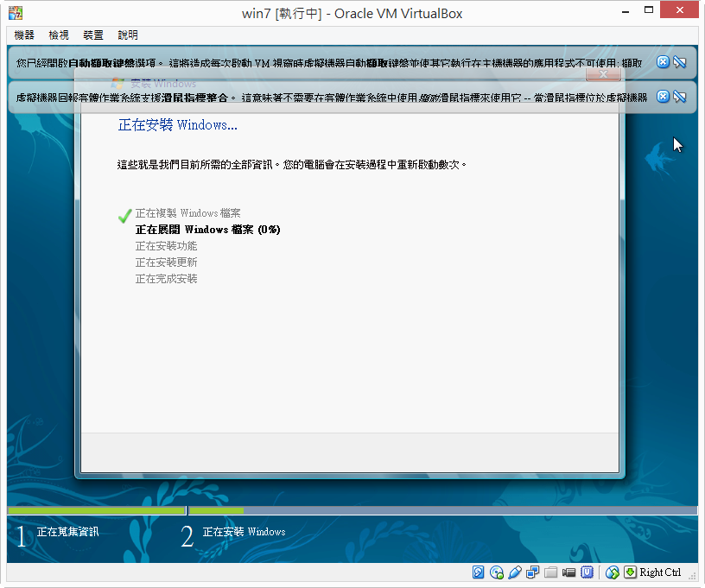Dismiss the mouse pointer integration notification
This screenshot has height=588, width=705.
(x=663, y=97)
